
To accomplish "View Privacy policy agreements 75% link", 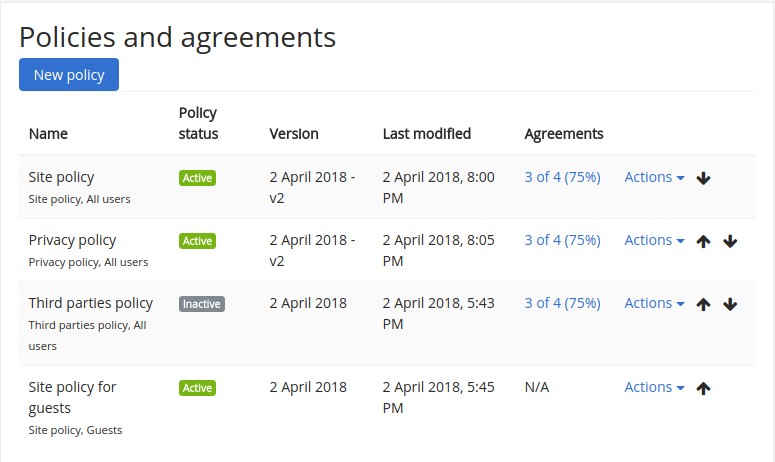I will pyautogui.click(x=562, y=240).
